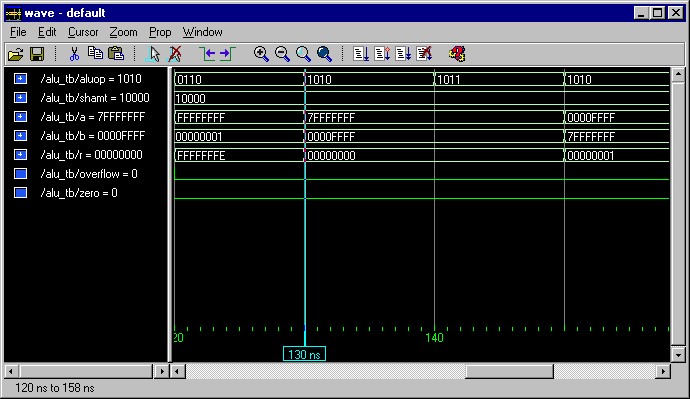Open the Prop menu
Screen dimensions: 690x399
point(160,32)
